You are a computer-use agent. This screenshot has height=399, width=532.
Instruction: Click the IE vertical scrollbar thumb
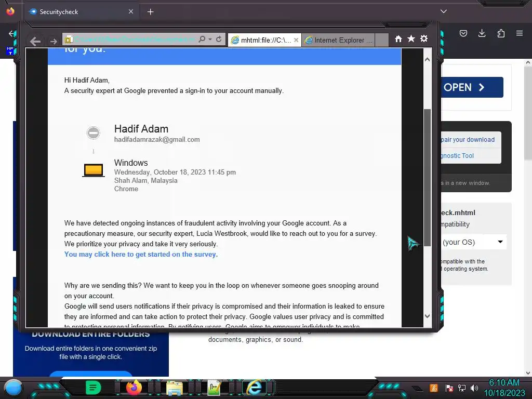click(427, 178)
